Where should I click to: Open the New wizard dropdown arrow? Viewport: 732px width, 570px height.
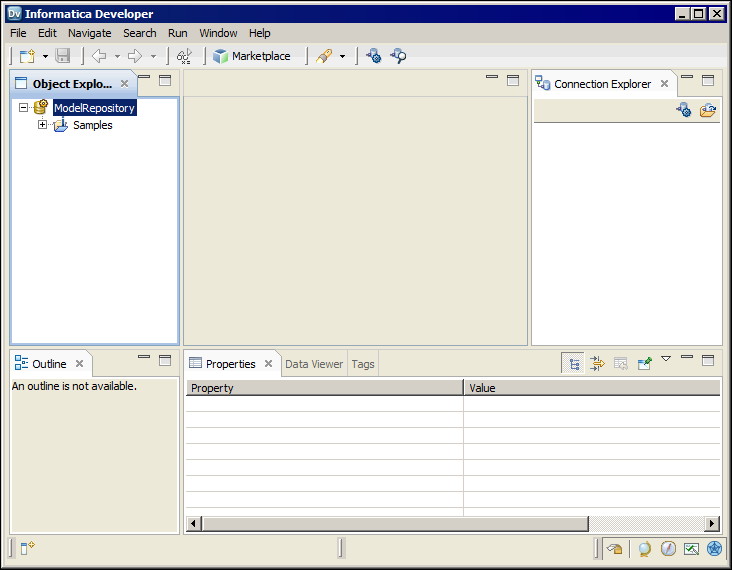click(x=45, y=56)
